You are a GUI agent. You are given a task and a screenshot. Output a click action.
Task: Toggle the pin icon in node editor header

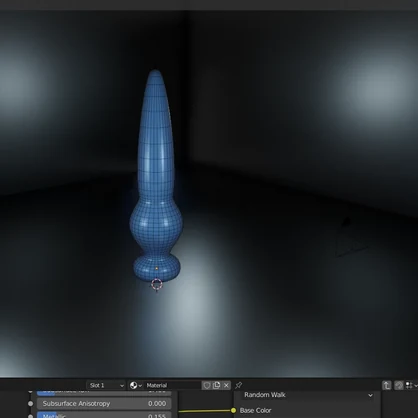238,385
